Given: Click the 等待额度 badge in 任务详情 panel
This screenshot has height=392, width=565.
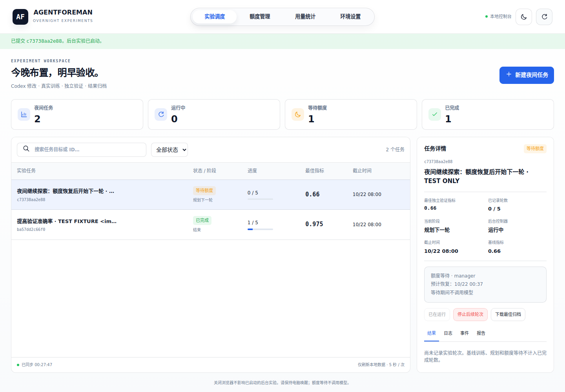Looking at the screenshot, I should point(535,149).
